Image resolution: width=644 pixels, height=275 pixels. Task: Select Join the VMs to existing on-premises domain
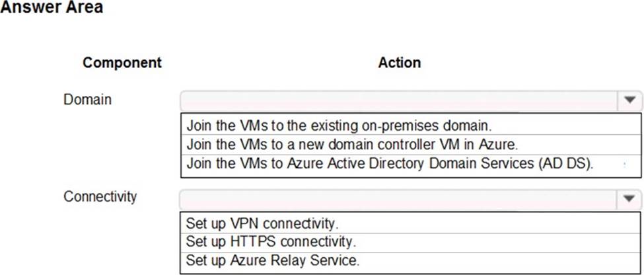click(x=411, y=125)
